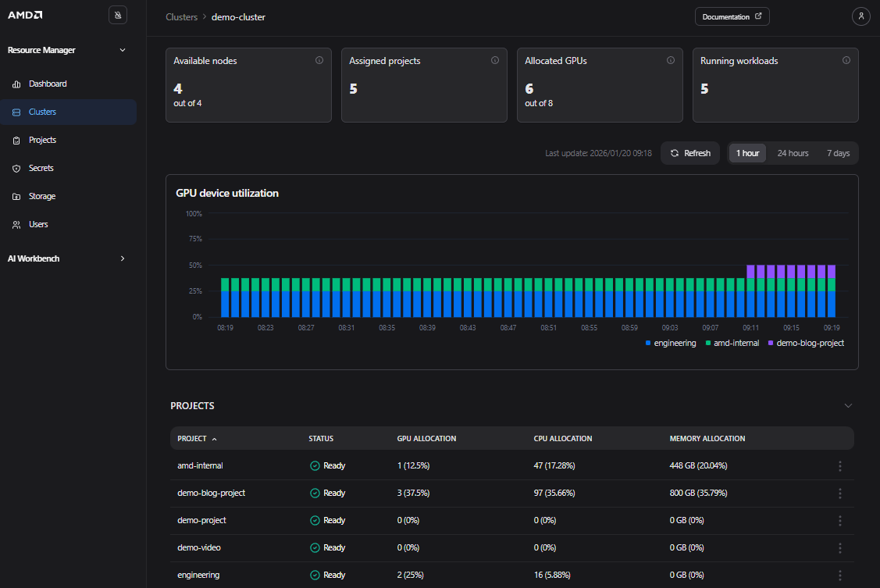The image size is (880, 588).
Task: Open actions menu for amd-internal project
Action: tap(840, 466)
